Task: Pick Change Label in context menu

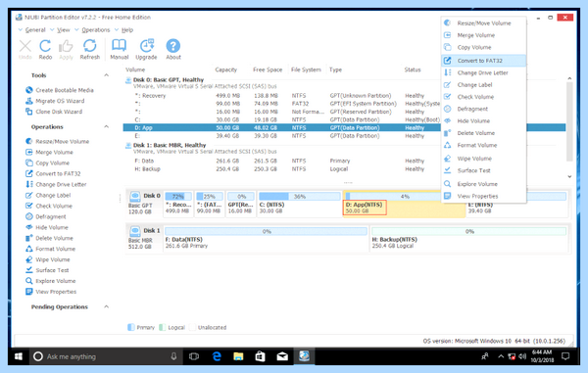Action: pyautogui.click(x=484, y=84)
